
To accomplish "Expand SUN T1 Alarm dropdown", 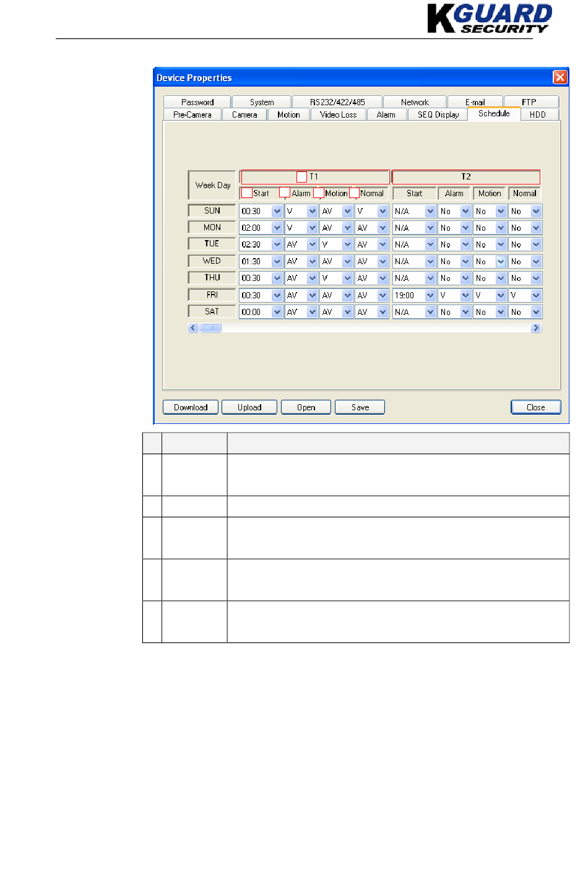I will coord(312,211).
